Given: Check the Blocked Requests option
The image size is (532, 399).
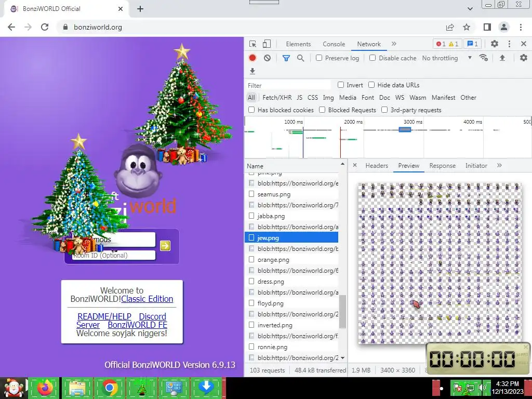Looking at the screenshot, I should (x=322, y=110).
